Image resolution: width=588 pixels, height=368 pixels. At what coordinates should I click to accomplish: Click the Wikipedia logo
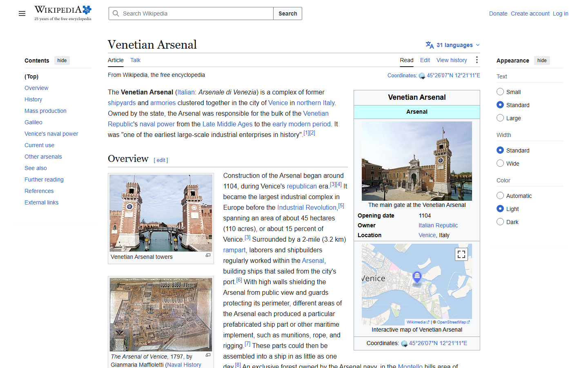tap(63, 13)
